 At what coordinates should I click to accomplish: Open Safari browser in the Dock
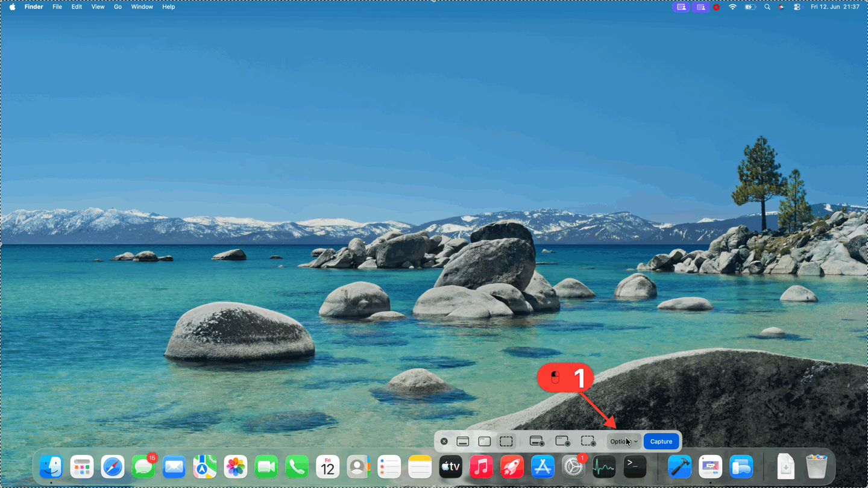pyautogui.click(x=113, y=467)
